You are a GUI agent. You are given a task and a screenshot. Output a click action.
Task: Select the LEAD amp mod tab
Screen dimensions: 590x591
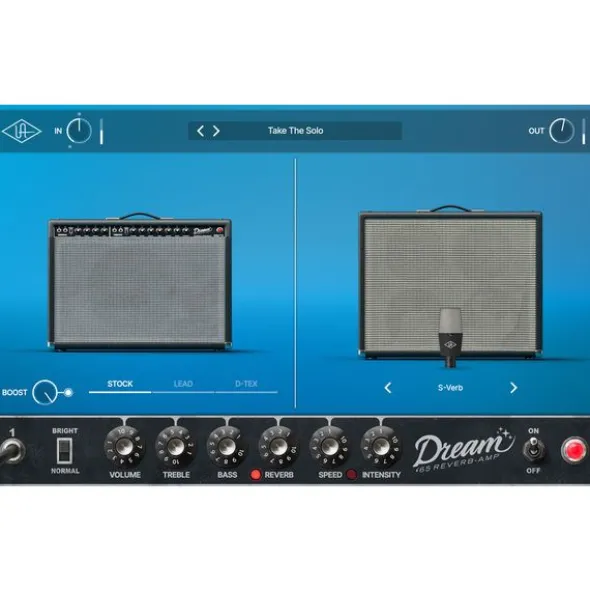tap(183, 384)
